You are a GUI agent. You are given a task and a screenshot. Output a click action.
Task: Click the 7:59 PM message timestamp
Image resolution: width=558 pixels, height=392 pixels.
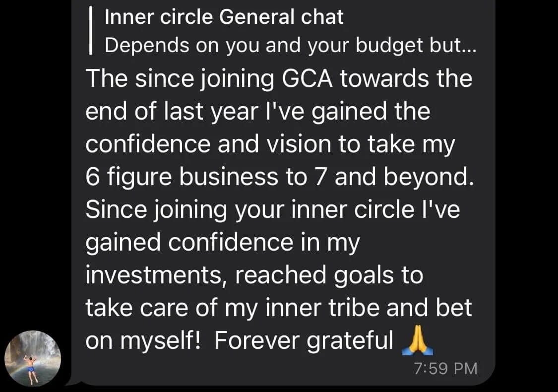tap(445, 369)
